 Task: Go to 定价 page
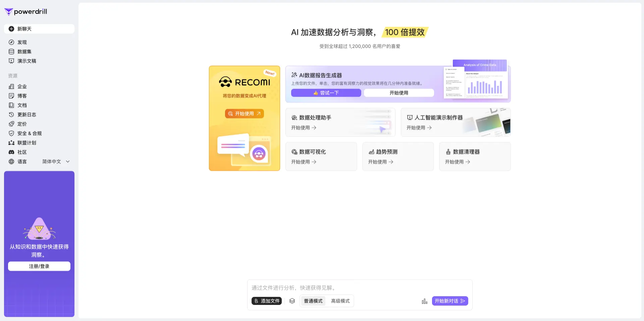[x=39, y=124]
